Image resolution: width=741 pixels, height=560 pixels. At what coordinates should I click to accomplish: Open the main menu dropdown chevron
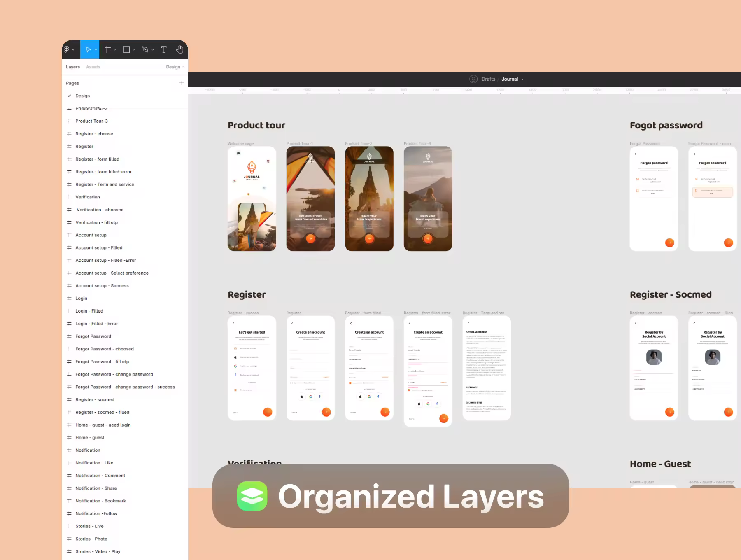(x=73, y=50)
